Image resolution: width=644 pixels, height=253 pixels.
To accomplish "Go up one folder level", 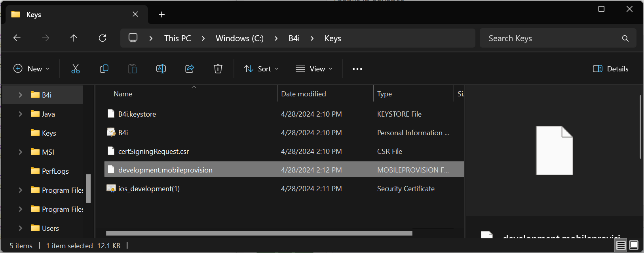I will point(74,38).
